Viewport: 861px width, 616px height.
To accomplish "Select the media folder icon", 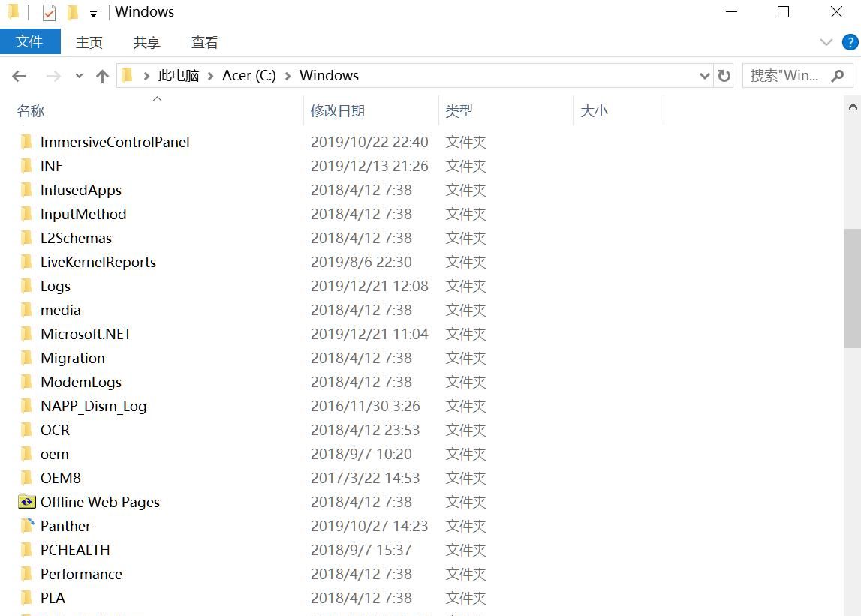I will (26, 310).
